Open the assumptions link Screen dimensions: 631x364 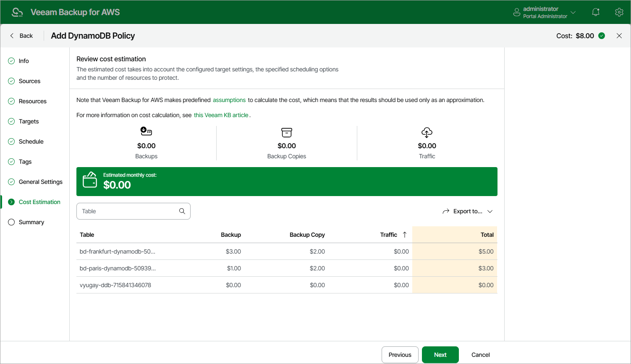[229, 100]
